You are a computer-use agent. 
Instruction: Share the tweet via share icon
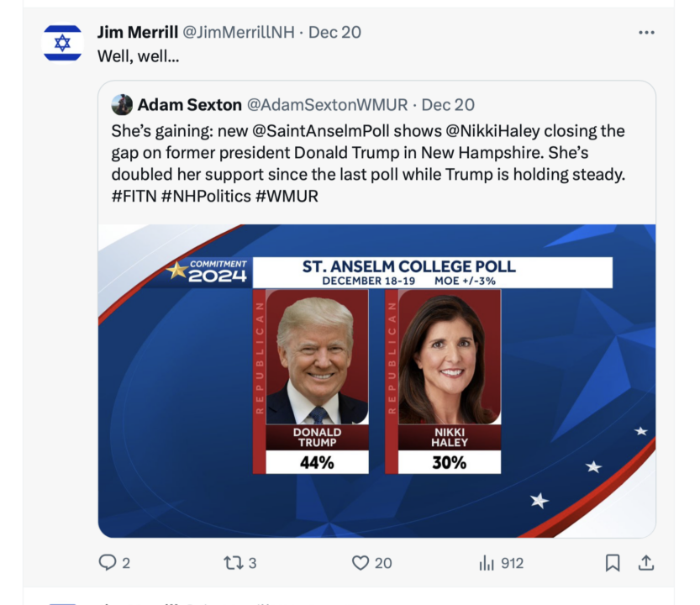(645, 563)
